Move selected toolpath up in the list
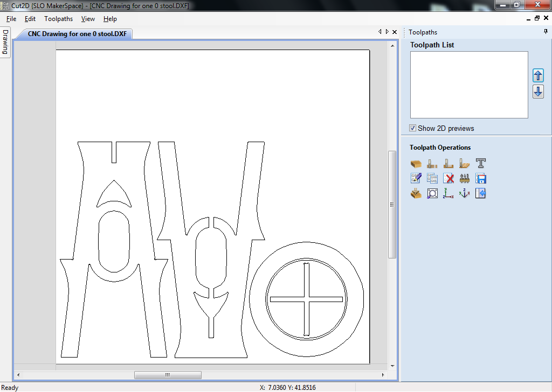 [537, 75]
